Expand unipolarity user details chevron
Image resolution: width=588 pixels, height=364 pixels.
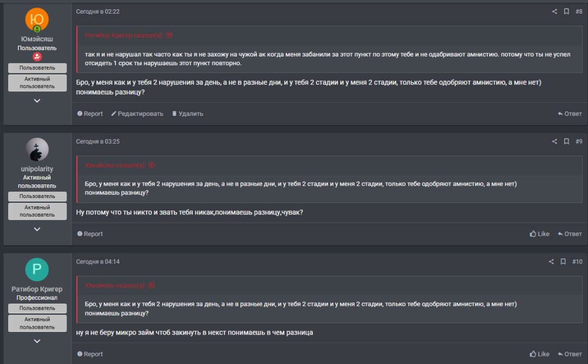[37, 229]
